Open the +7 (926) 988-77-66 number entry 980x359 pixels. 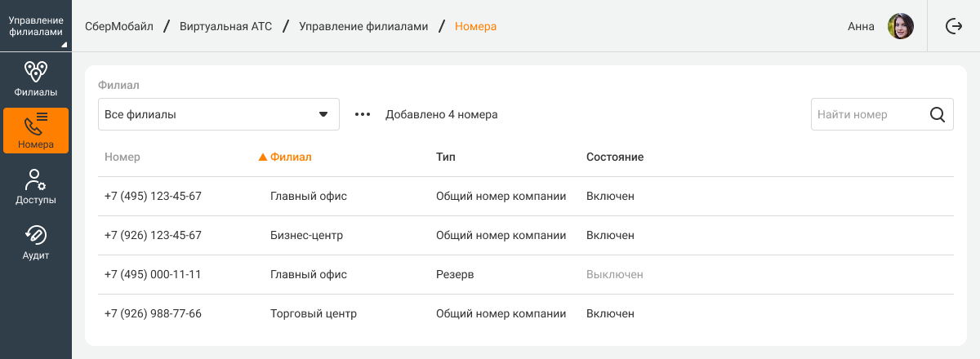point(153,313)
